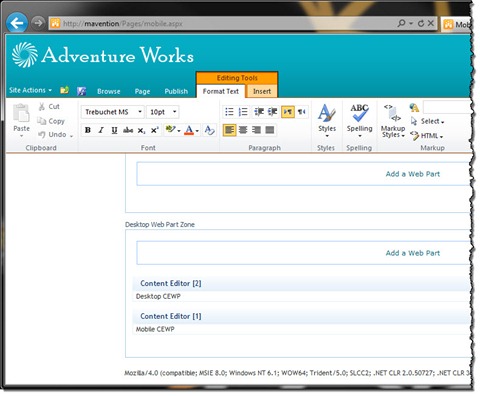Toggle Italic formatting
Screen dimensions: 480x396
click(101, 130)
